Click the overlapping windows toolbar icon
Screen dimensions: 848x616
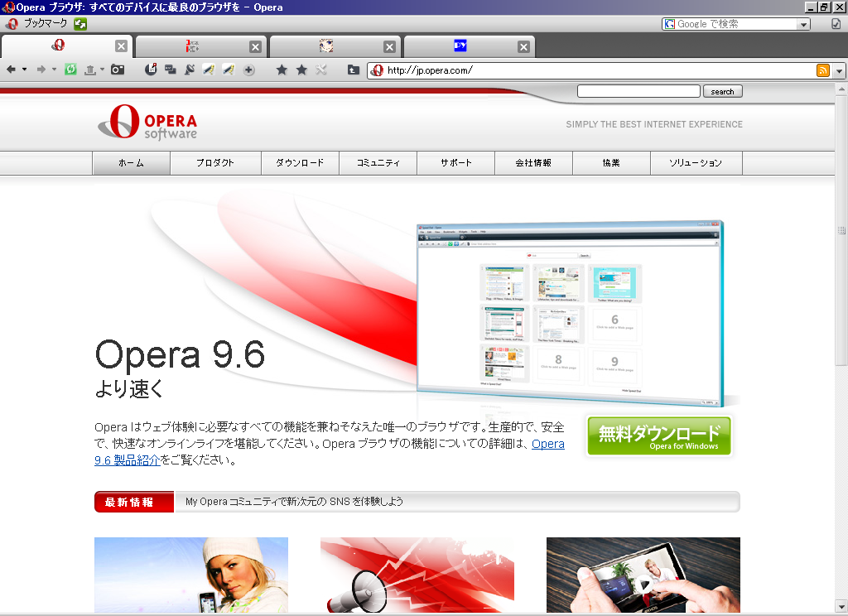[x=171, y=70]
